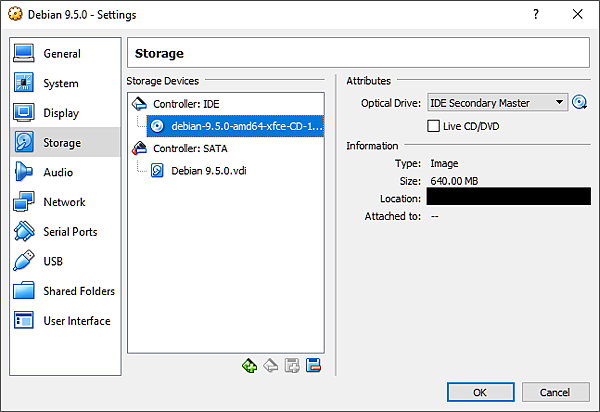Image resolution: width=600 pixels, height=412 pixels.
Task: Click the remove storage attachment icon
Action: [313, 366]
